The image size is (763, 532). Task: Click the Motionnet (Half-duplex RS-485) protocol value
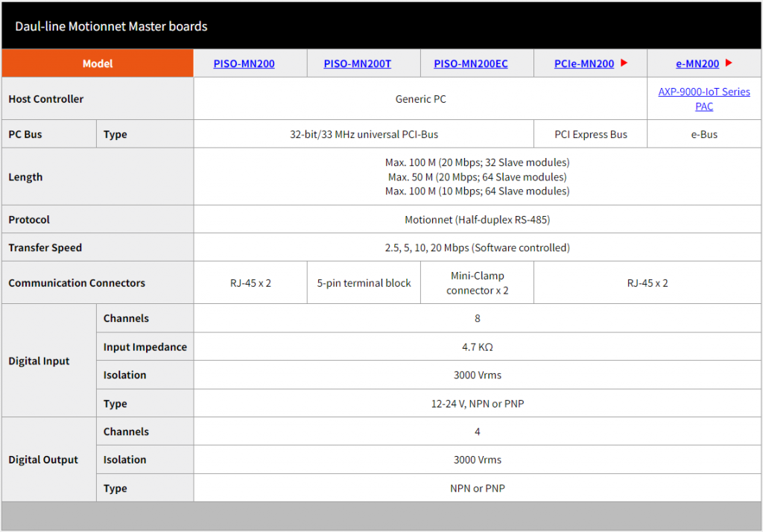click(x=477, y=220)
